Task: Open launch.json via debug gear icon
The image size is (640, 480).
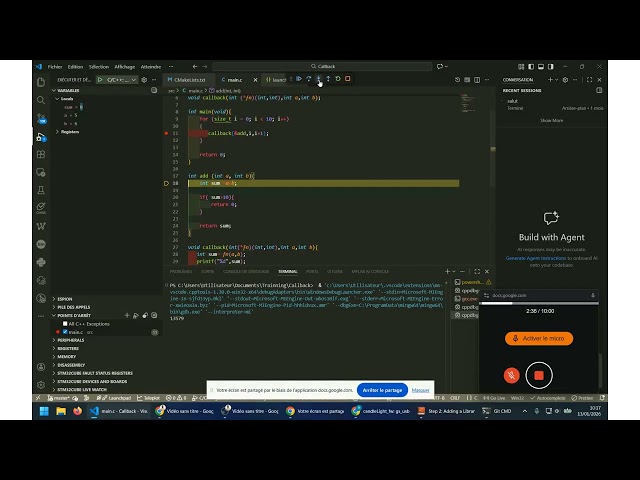Action: pyautogui.click(x=144, y=80)
